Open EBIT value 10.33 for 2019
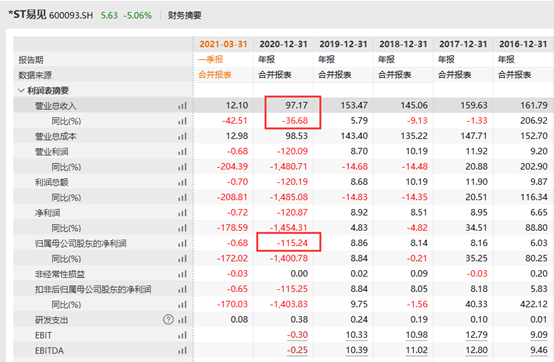This screenshot has height=362, width=554. point(356,335)
